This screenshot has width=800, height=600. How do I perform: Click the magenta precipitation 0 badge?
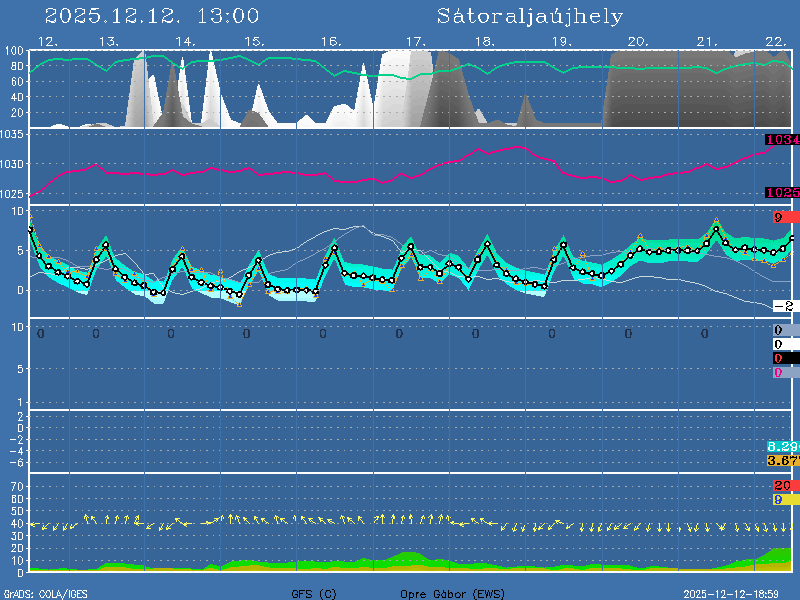tap(780, 372)
